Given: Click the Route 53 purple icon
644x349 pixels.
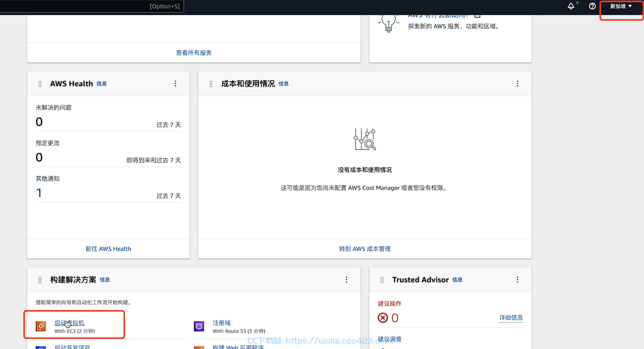Looking at the screenshot, I should pos(199,326).
